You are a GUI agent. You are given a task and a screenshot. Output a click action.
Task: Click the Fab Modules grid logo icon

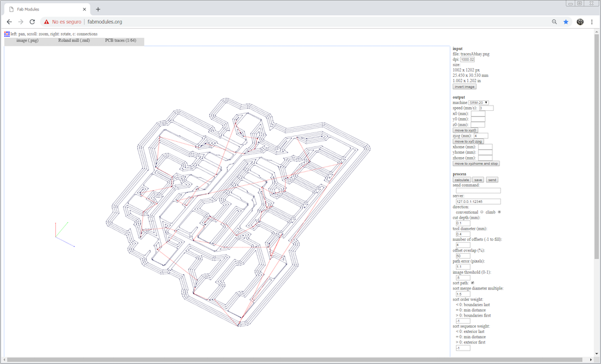7,34
